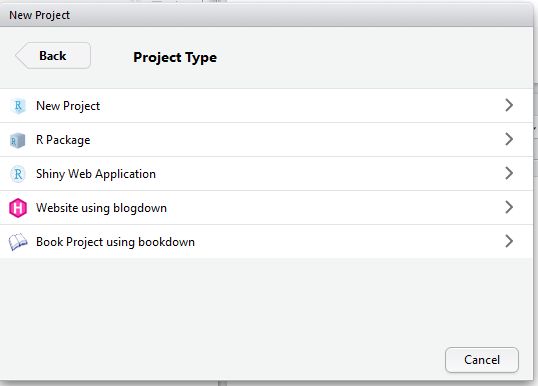This screenshot has height=386, width=538.
Task: Expand New Project row chevron
Action: click(x=509, y=105)
